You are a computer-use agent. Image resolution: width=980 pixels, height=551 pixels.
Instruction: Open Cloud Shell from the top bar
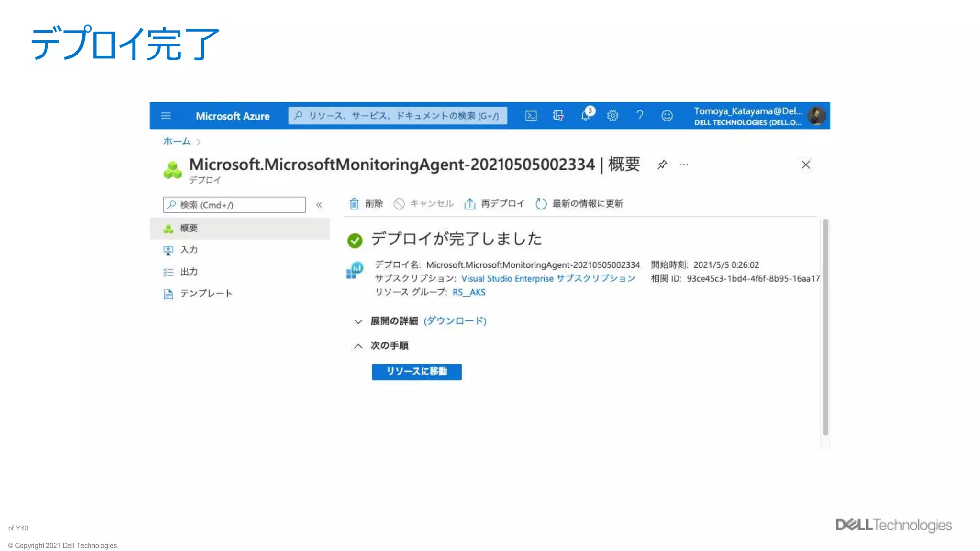531,116
